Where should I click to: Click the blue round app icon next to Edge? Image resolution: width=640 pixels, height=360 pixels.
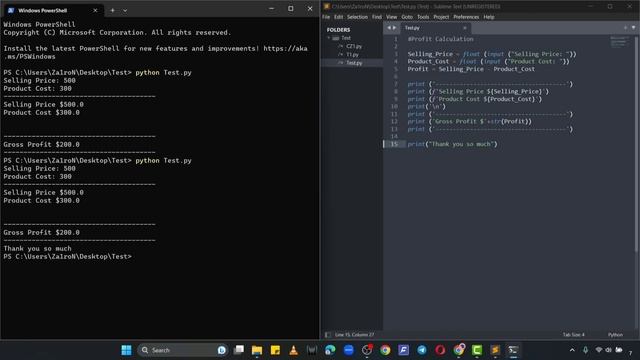tap(349, 350)
